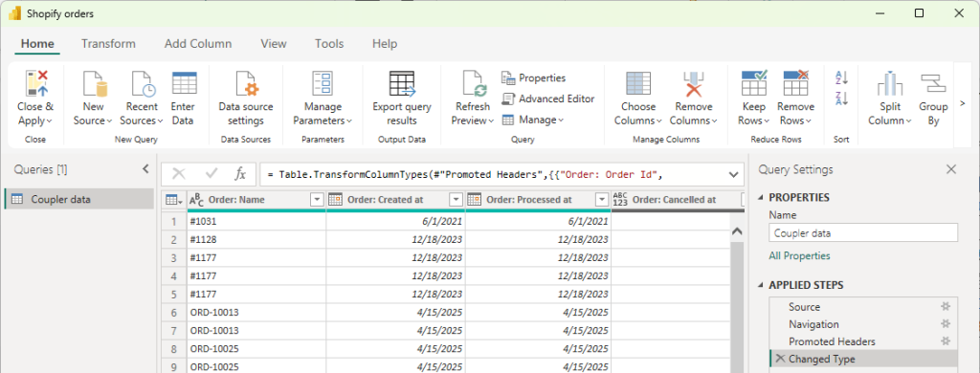Click ABC type icon of Order: Name

point(197,200)
